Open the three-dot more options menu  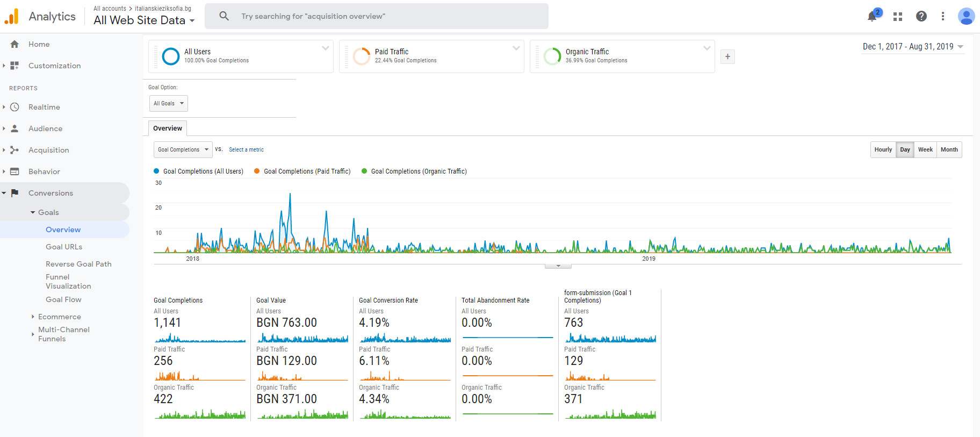tap(942, 17)
